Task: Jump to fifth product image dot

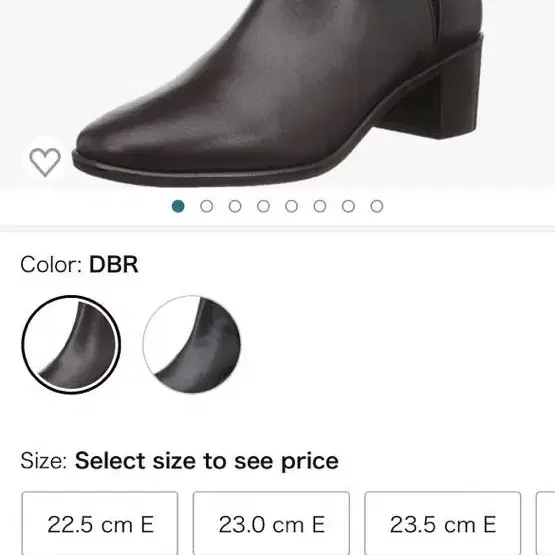Action: tap(292, 206)
